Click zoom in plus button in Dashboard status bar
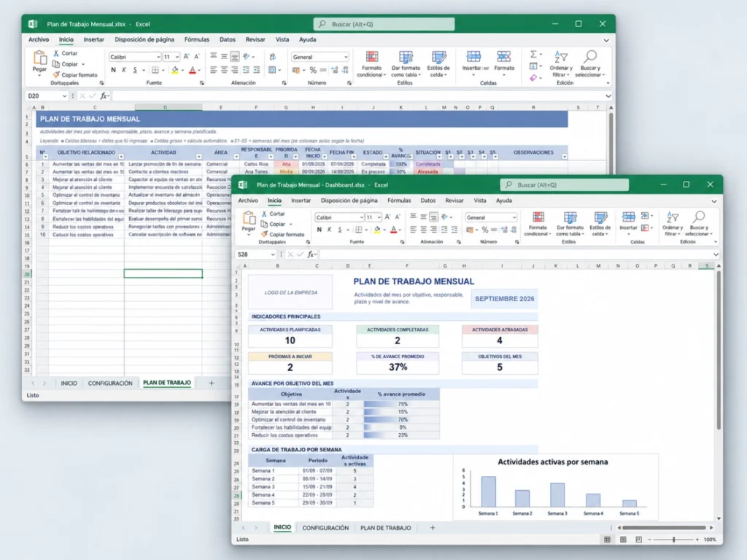This screenshot has width=747, height=560. pyautogui.click(x=697, y=540)
